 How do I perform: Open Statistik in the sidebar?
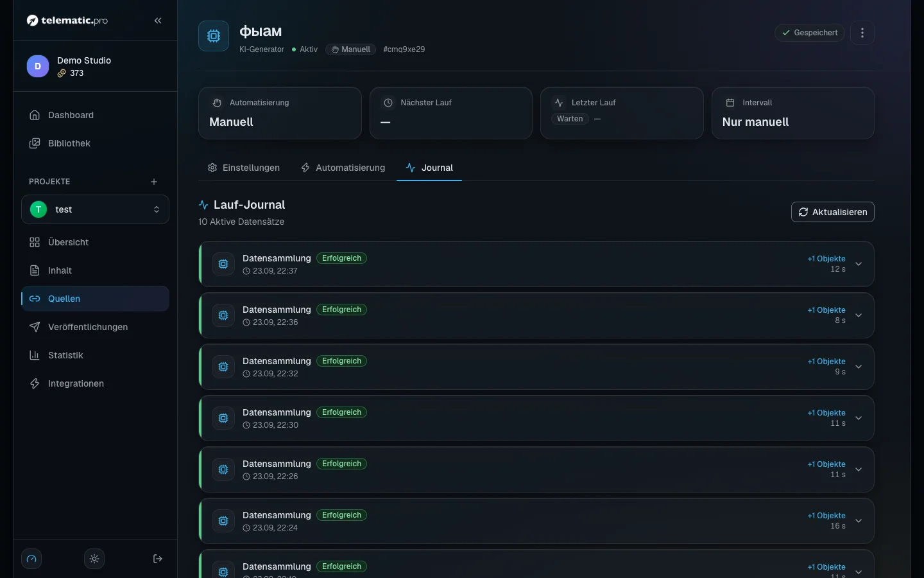[x=95, y=355]
